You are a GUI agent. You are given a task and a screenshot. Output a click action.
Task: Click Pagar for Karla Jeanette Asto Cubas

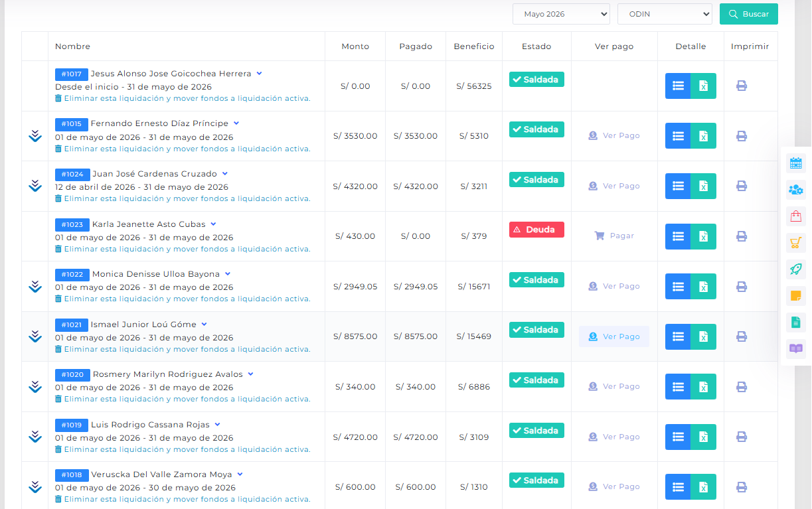coord(614,236)
